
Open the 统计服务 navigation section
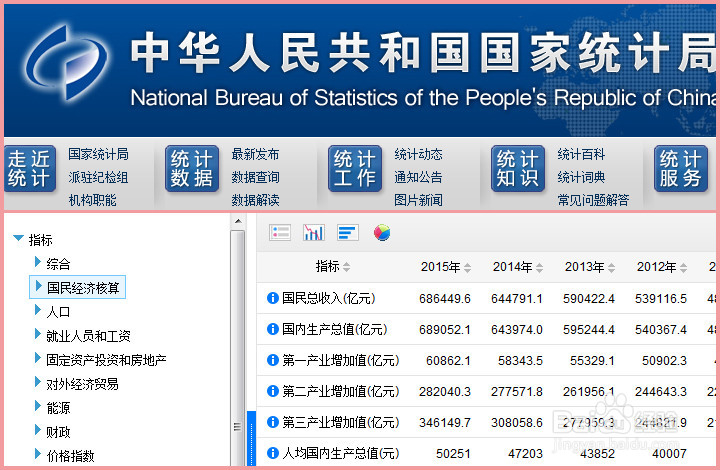(681, 168)
